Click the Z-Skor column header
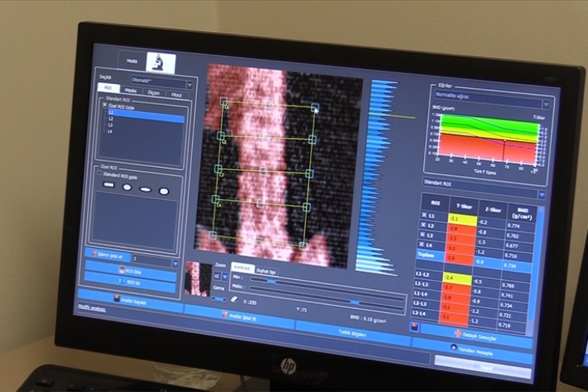 point(493,209)
